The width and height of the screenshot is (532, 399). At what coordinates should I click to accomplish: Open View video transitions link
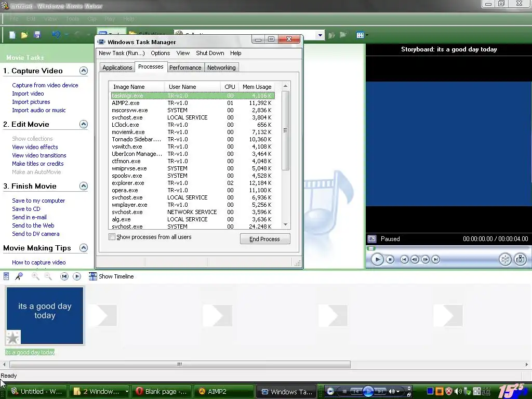pos(39,155)
